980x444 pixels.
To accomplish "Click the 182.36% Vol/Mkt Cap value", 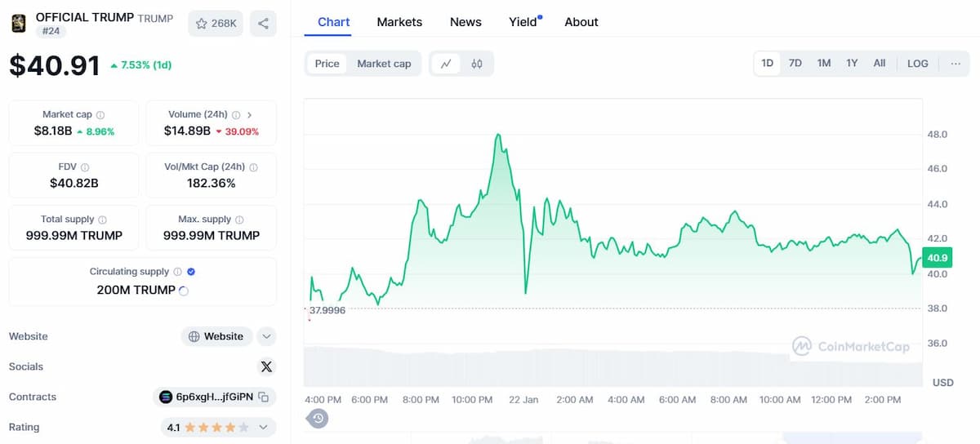I will tap(211, 183).
